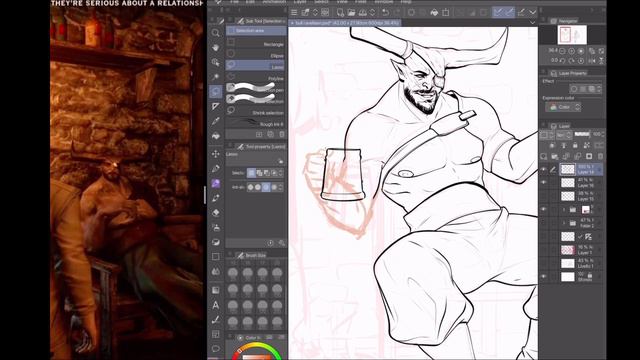The height and width of the screenshot is (360, 640).
Task: Choose Polyline selection sub tool
Action: click(x=256, y=78)
